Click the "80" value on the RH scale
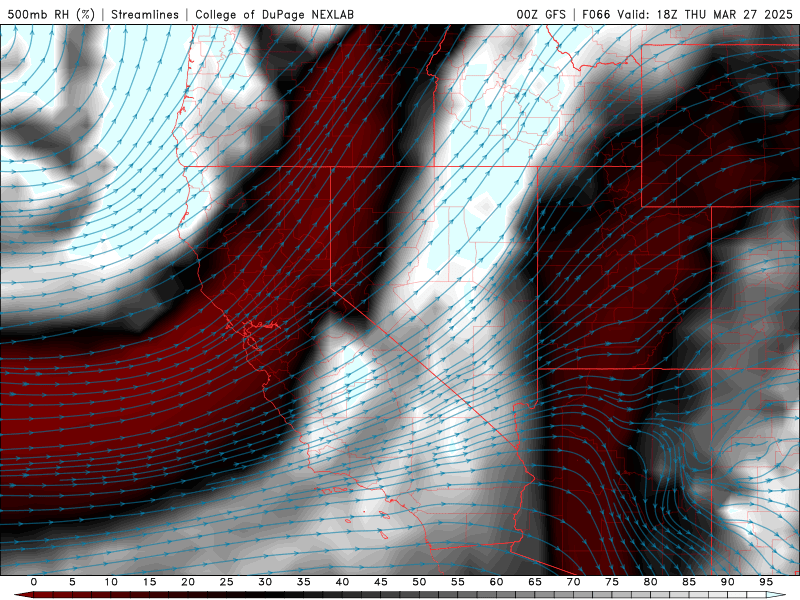Image resolution: width=800 pixels, height=600 pixels. point(650,582)
